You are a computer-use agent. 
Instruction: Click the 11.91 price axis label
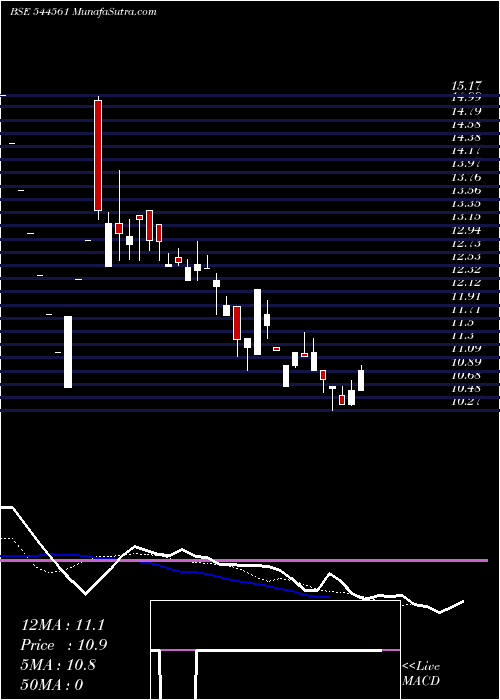click(x=466, y=296)
